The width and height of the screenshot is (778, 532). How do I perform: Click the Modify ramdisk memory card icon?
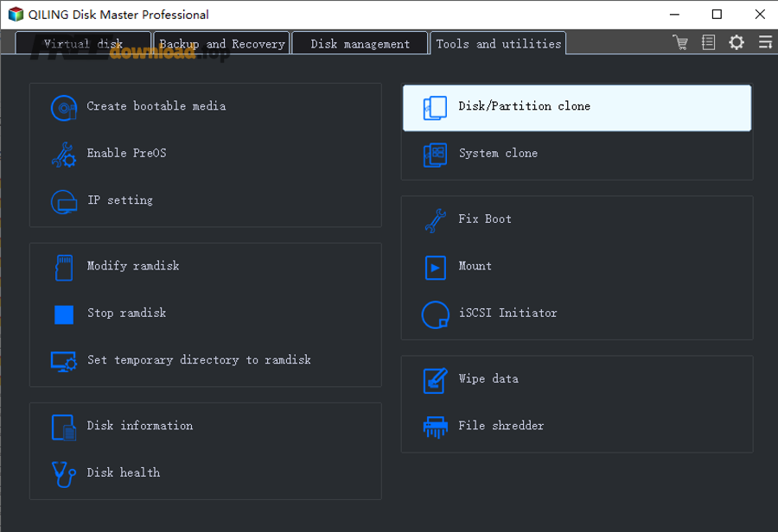pyautogui.click(x=64, y=268)
